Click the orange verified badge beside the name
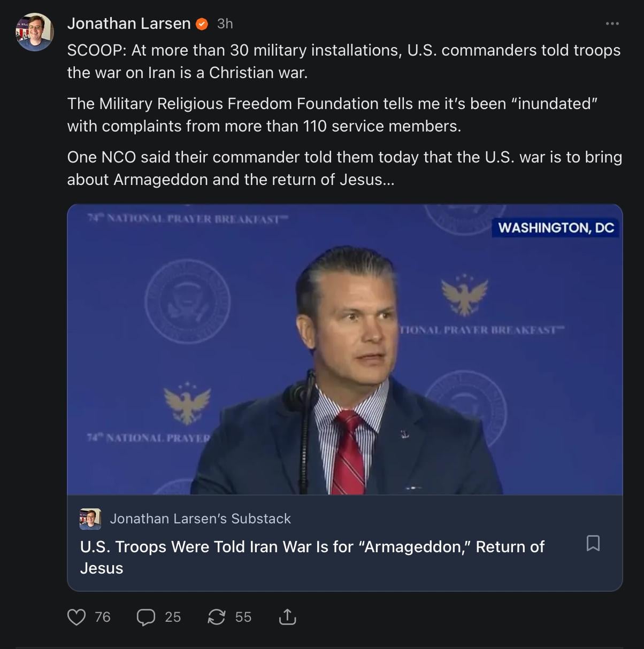 point(202,24)
